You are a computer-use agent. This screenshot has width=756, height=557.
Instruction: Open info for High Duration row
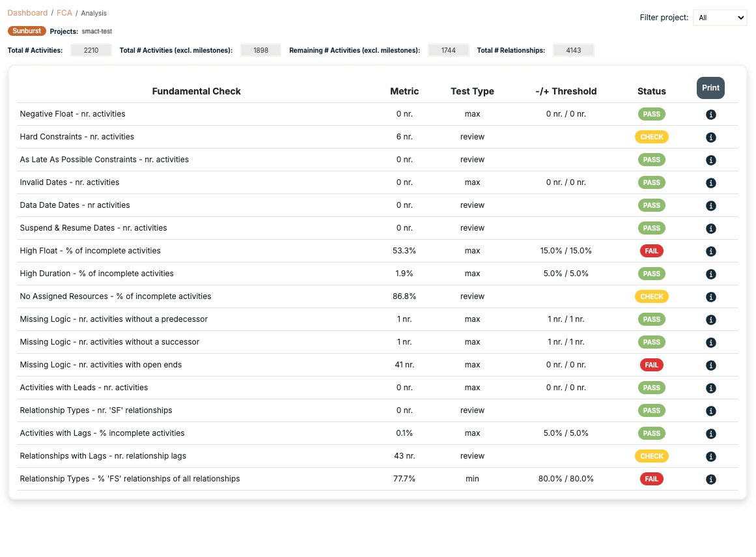click(x=710, y=274)
